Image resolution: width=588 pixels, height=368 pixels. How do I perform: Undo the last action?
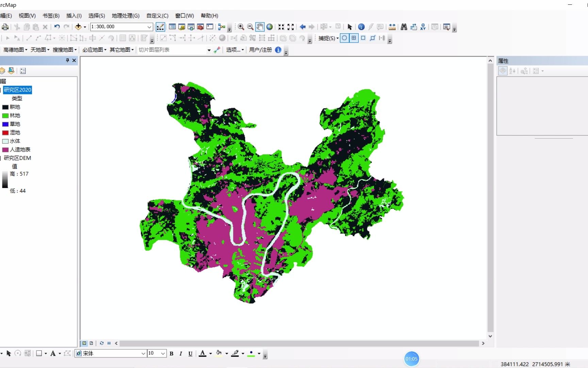(x=57, y=27)
